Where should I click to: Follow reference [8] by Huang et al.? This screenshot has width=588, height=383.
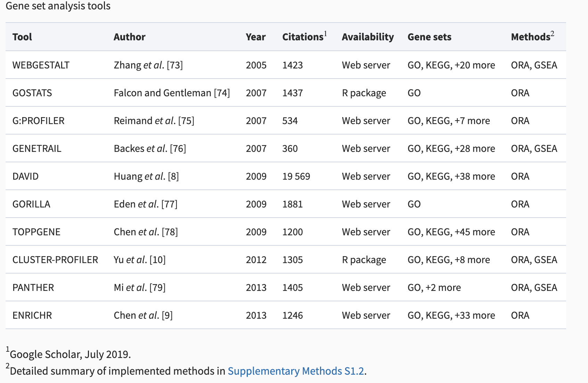(173, 177)
